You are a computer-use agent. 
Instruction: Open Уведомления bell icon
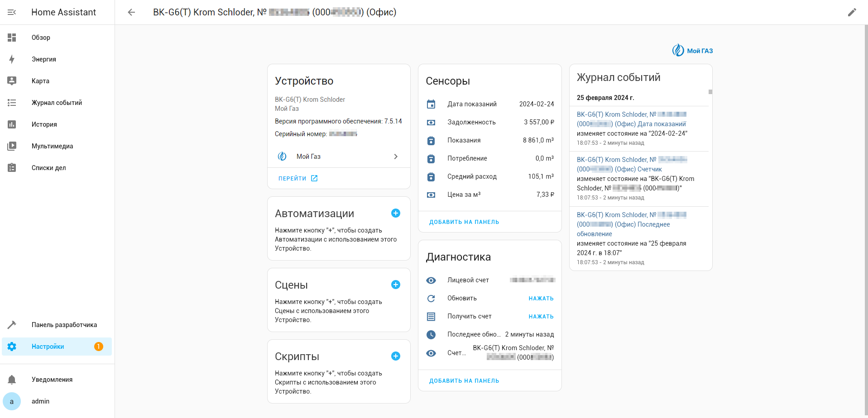point(12,380)
